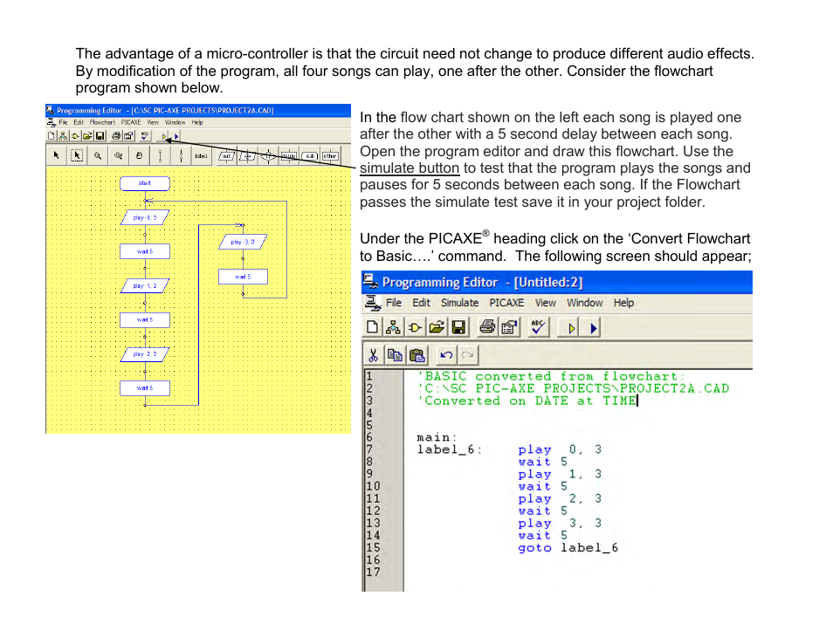Open file folder icon in Untitled:2 window
The image size is (833, 644).
437,327
